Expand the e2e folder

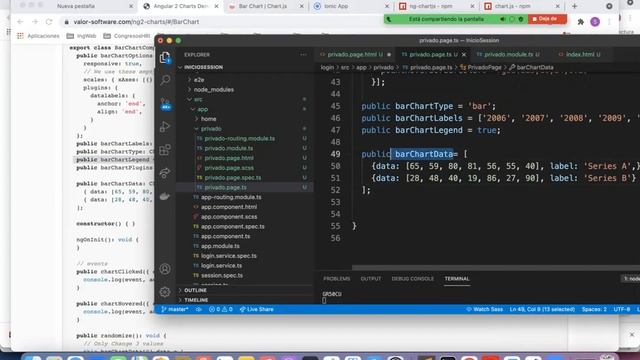point(199,80)
